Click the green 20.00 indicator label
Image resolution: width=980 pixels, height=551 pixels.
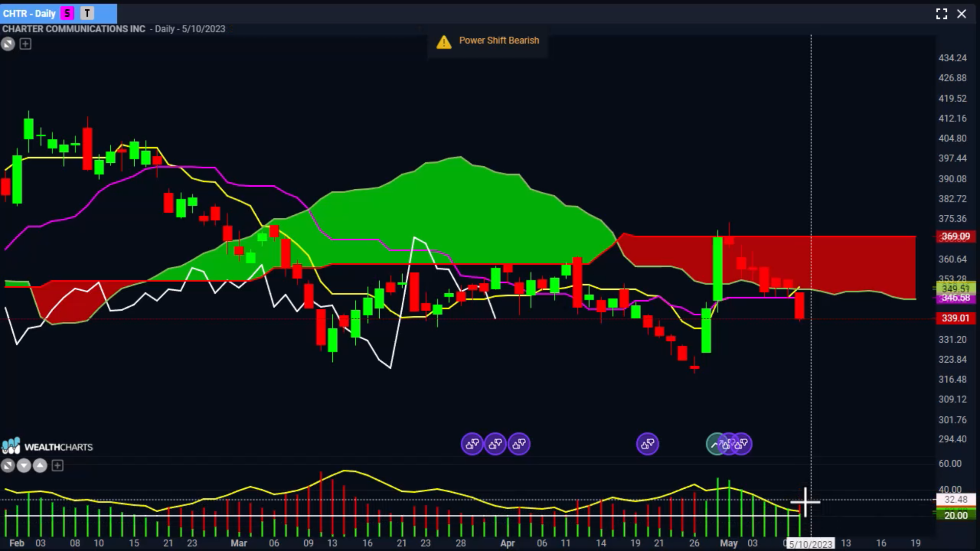pyautogui.click(x=955, y=515)
